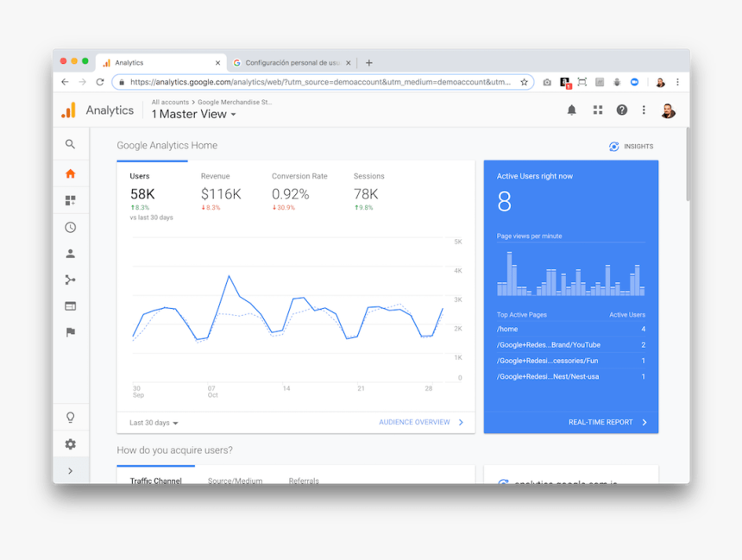Select the Analytics browser tab
Viewport: 742px width, 560px height.
point(160,62)
